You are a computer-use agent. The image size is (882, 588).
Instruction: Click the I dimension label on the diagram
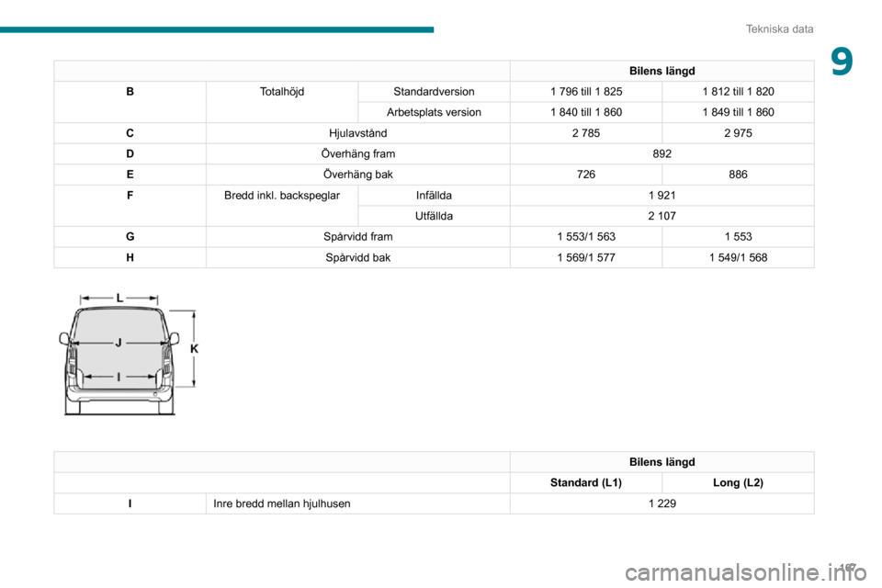[x=119, y=377]
